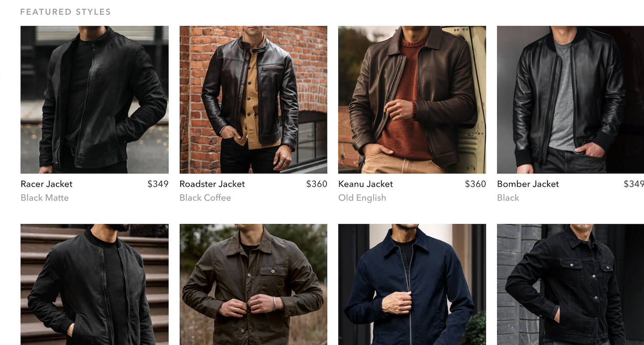Open the Keanu Jacket product photo
Screen dimensions: 644x345
pos(412,100)
